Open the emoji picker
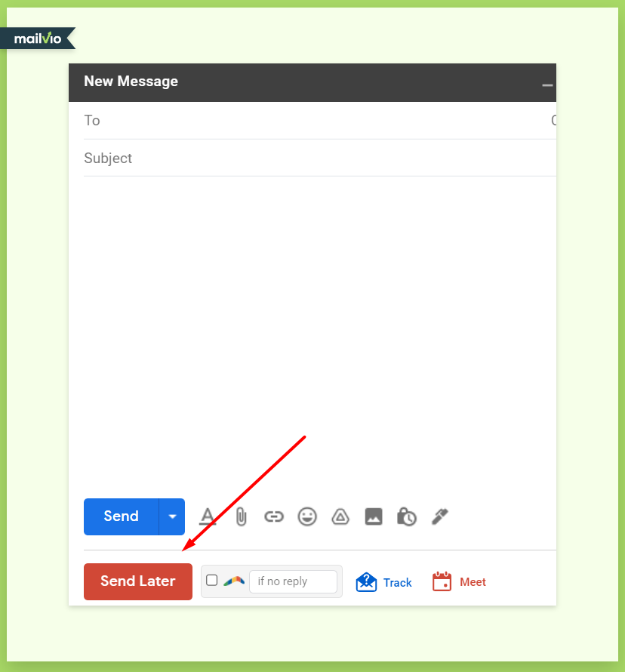Screen dimensions: 625x672 coord(307,516)
